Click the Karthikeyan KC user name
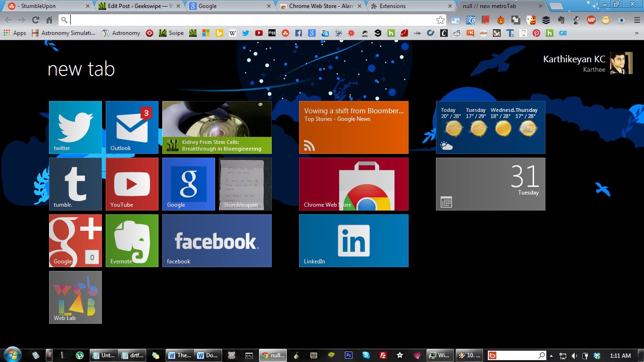Viewport: 644px width, 362px height. (574, 59)
